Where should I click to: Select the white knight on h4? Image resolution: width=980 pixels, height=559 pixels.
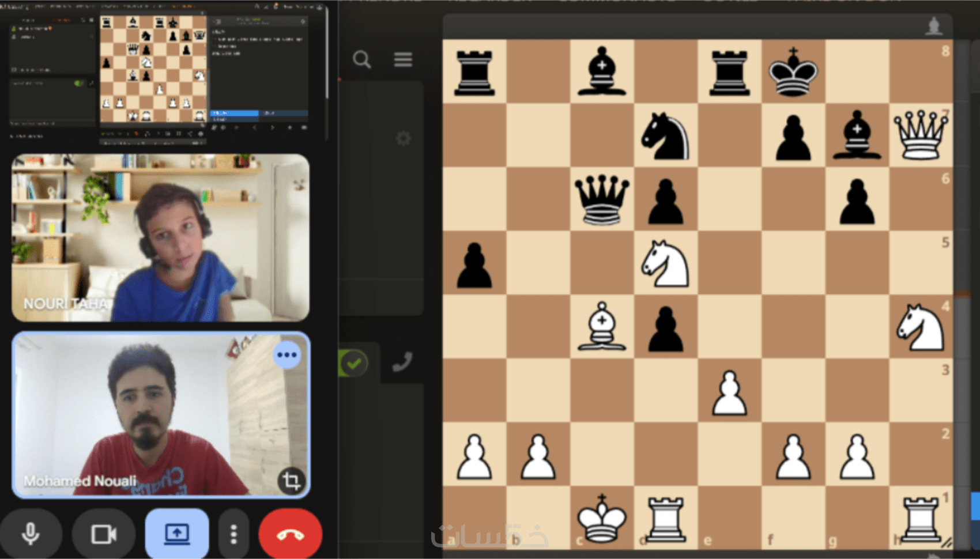tap(921, 327)
